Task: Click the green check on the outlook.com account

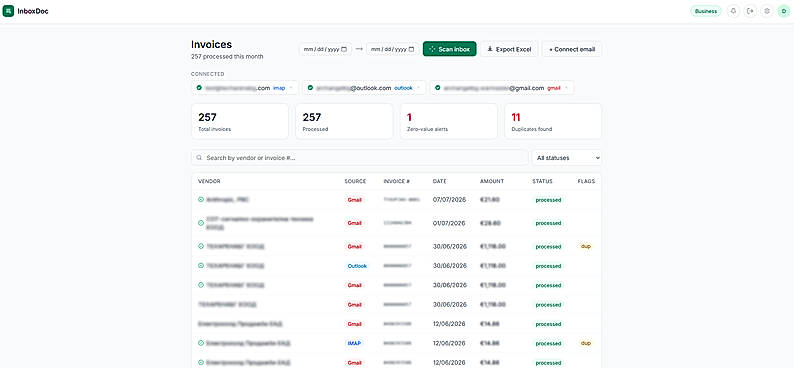Action: click(x=310, y=88)
